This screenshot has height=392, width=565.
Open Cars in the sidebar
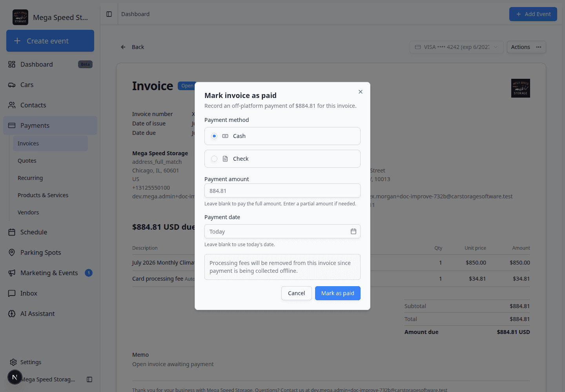click(50, 85)
